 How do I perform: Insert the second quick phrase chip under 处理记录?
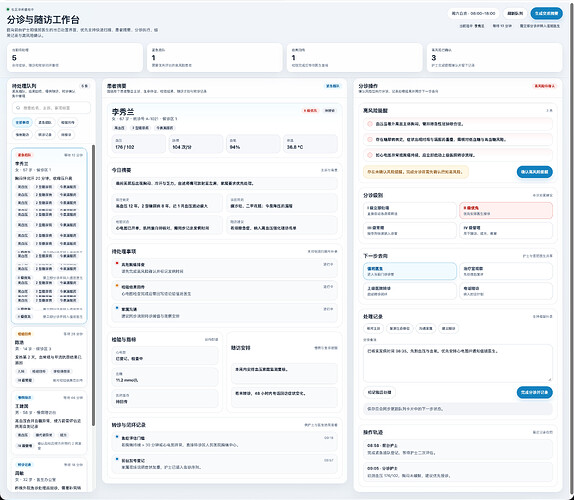399,328
